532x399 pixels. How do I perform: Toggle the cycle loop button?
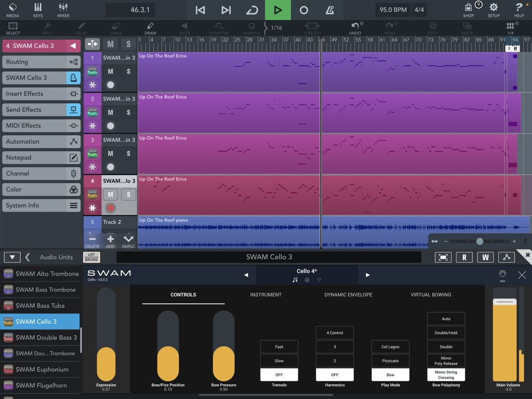coord(252,10)
